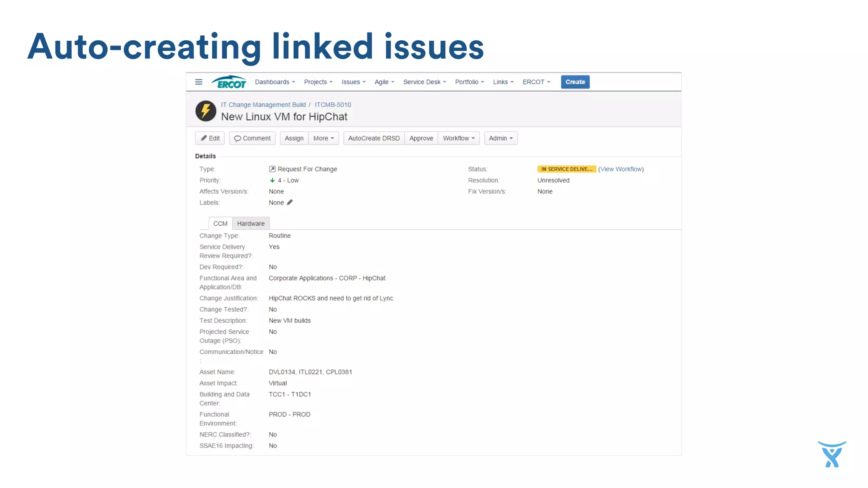868x488 pixels.
Task: Open the Dashboards dropdown menu
Action: point(275,82)
